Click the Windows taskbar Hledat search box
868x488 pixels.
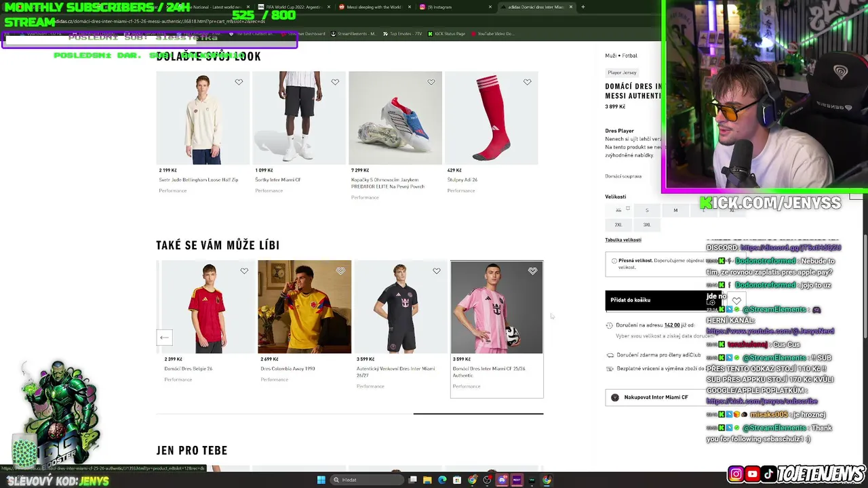pos(366,480)
